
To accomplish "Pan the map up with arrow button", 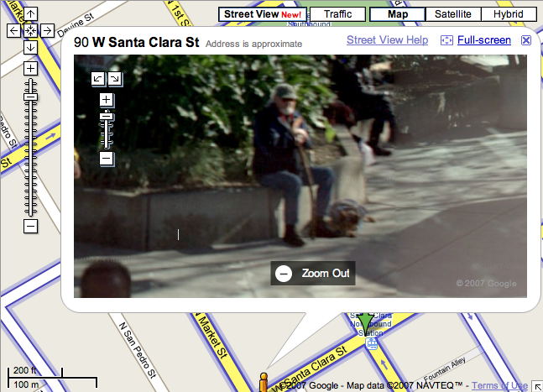I will pos(30,14).
